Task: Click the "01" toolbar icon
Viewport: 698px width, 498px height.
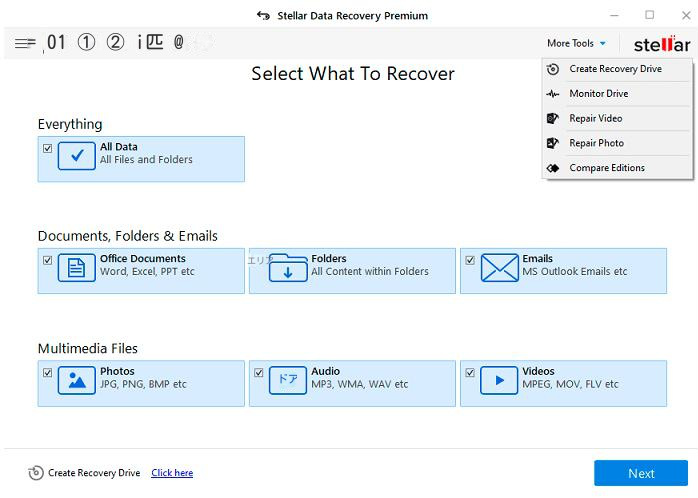Action: [x=56, y=43]
